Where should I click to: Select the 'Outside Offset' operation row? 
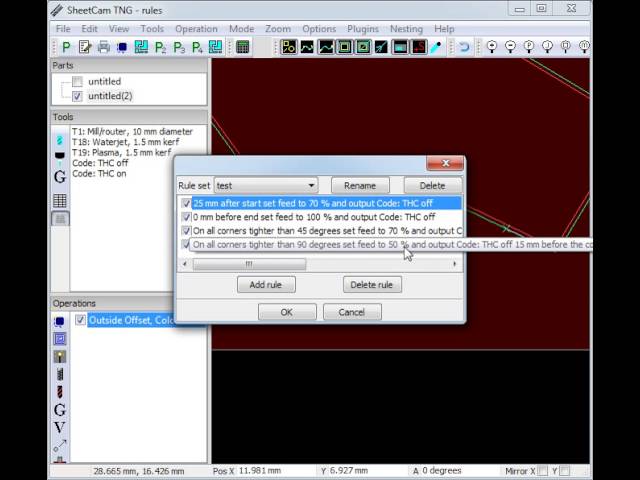click(x=131, y=320)
